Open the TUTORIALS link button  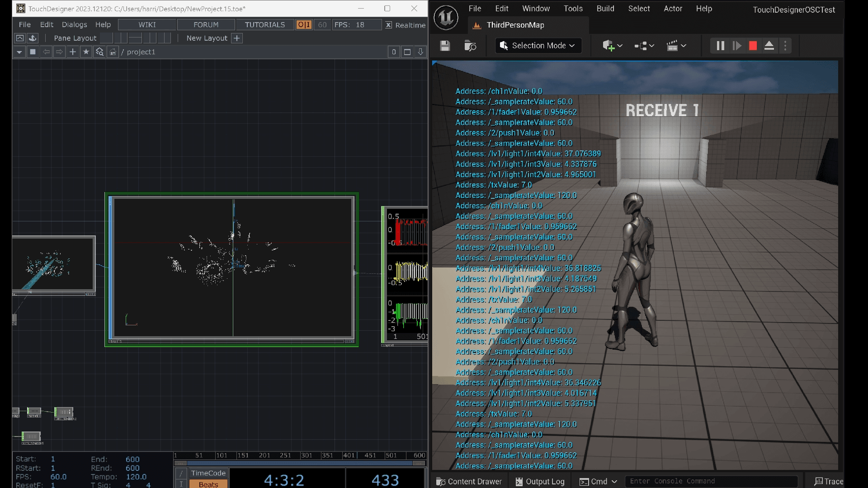click(x=264, y=25)
